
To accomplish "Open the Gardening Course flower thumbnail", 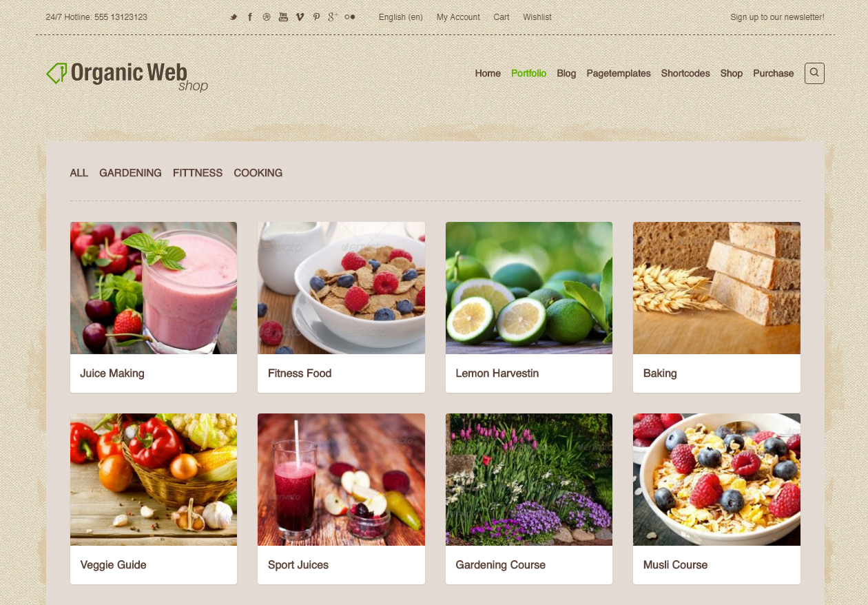I will click(529, 480).
